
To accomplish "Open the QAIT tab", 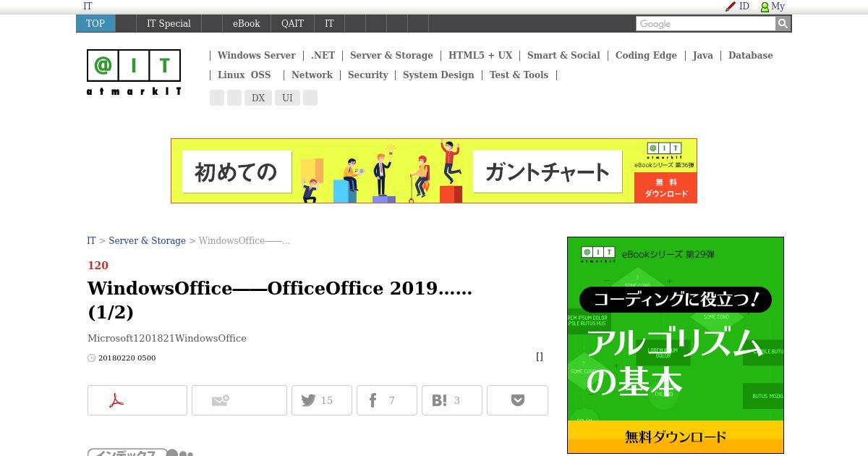I will click(x=292, y=23).
